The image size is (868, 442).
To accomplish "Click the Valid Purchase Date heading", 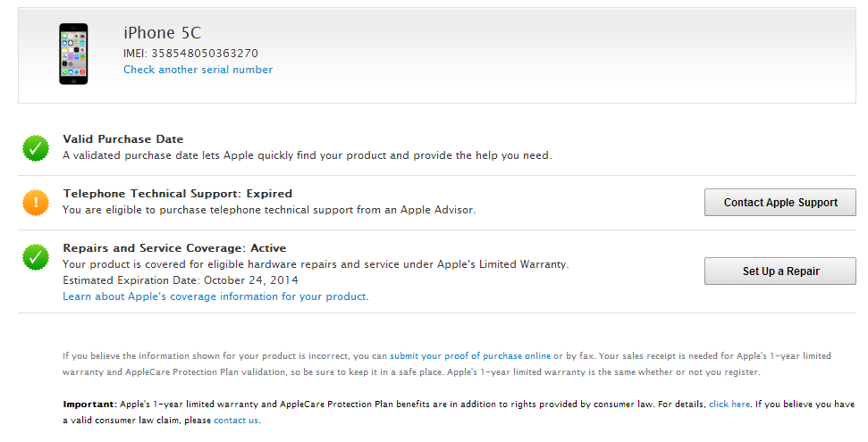I will tap(122, 139).
